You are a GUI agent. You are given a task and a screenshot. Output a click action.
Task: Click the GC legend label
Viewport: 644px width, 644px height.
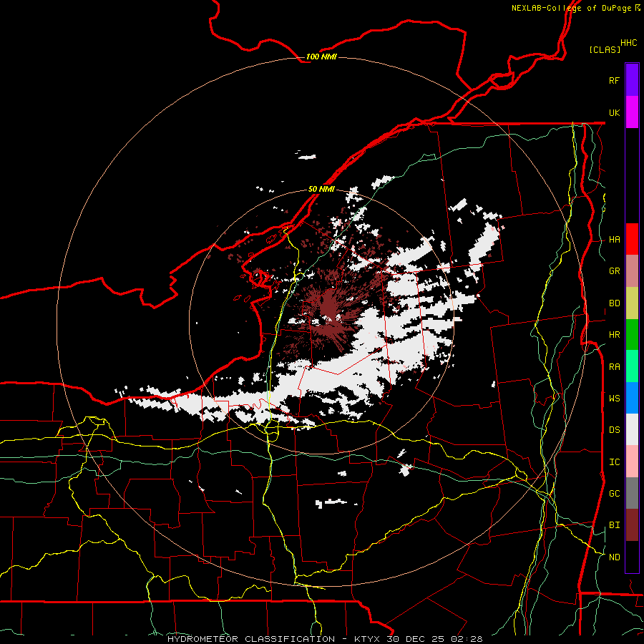point(614,494)
